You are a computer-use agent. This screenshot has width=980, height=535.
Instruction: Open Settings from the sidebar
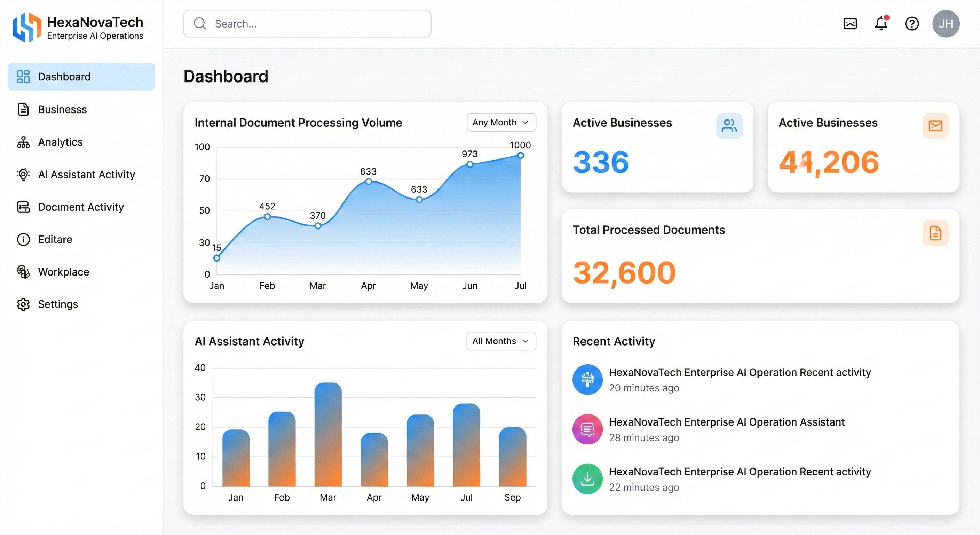pos(58,304)
